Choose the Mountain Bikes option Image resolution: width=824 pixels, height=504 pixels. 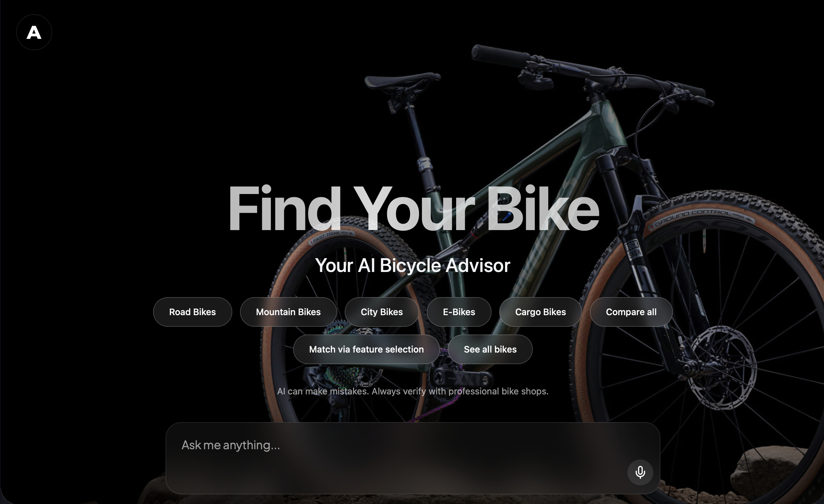[288, 312]
